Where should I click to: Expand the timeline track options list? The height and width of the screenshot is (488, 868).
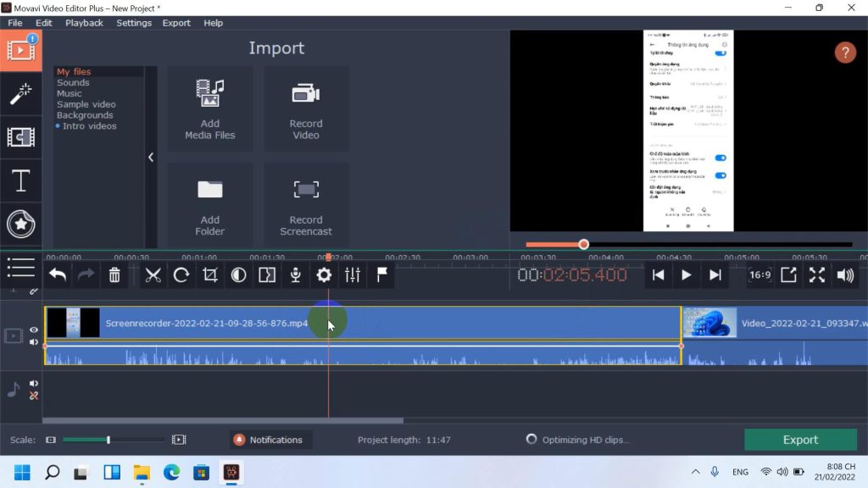click(20, 268)
